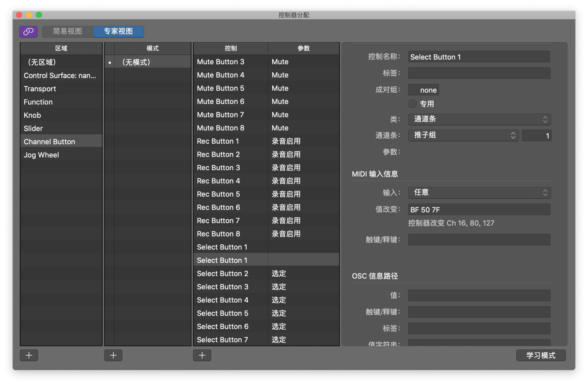Select the Rec Button 8 row
Image resolution: width=588 pixels, height=385 pixels.
[x=266, y=234]
